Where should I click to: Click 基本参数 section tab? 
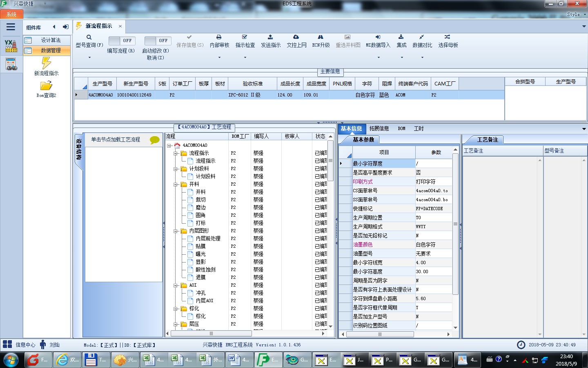click(363, 140)
